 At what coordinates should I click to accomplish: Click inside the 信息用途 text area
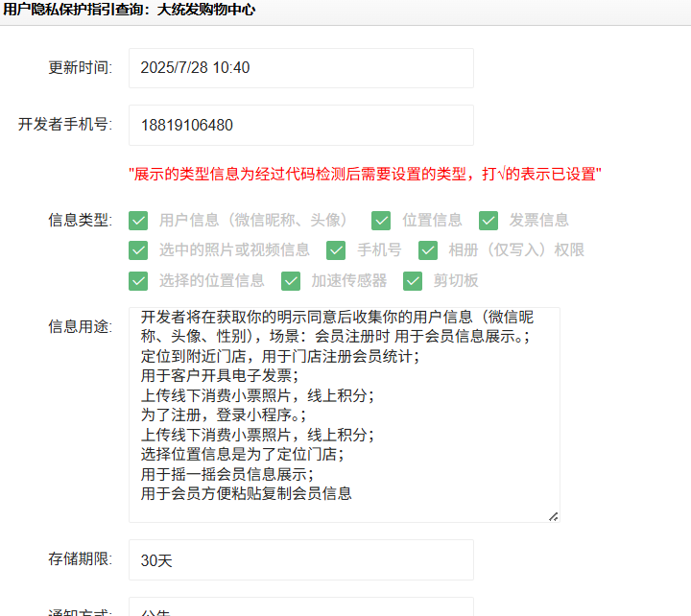[345, 415]
